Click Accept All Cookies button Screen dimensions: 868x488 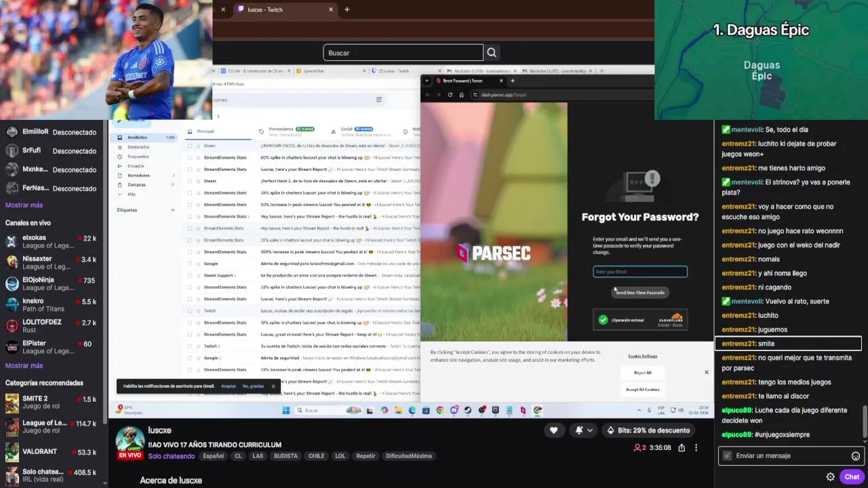pyautogui.click(x=642, y=390)
